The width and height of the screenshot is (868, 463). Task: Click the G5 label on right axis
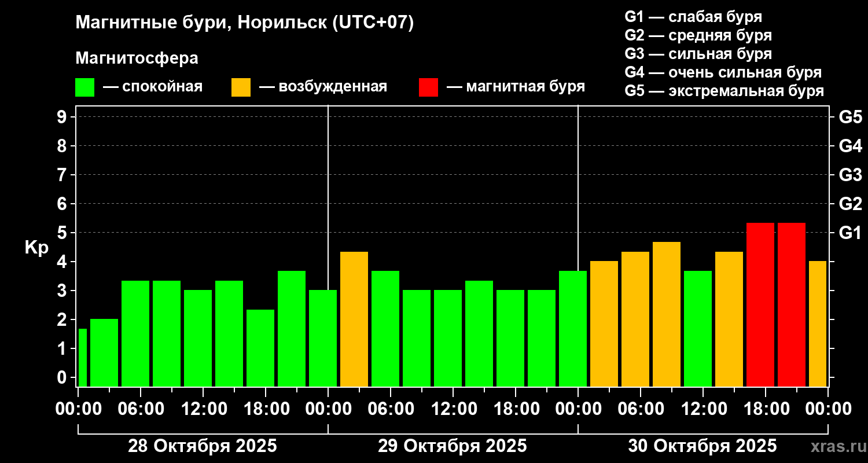(850, 117)
